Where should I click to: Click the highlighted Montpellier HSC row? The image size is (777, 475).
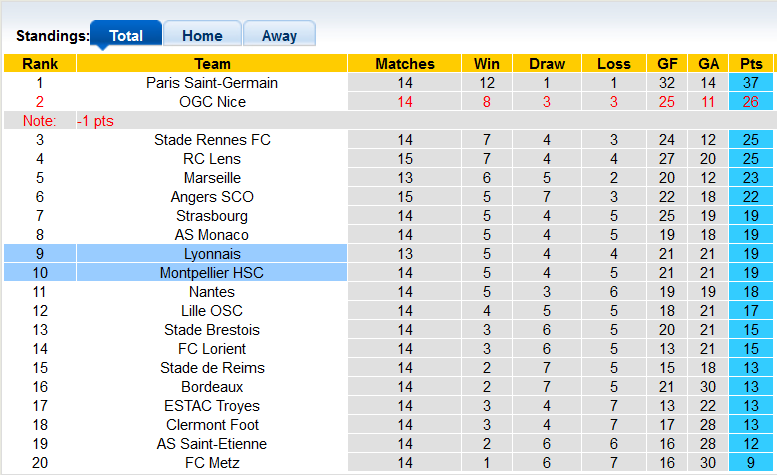point(212,273)
